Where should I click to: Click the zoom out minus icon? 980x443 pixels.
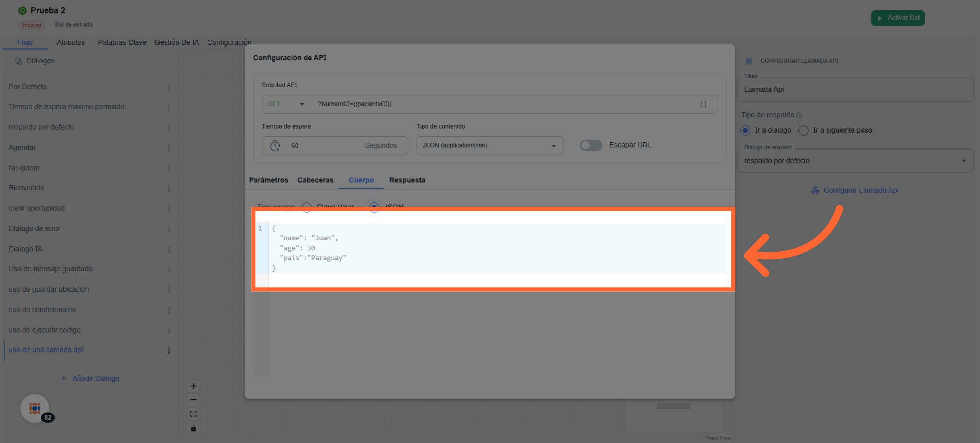[x=193, y=400]
